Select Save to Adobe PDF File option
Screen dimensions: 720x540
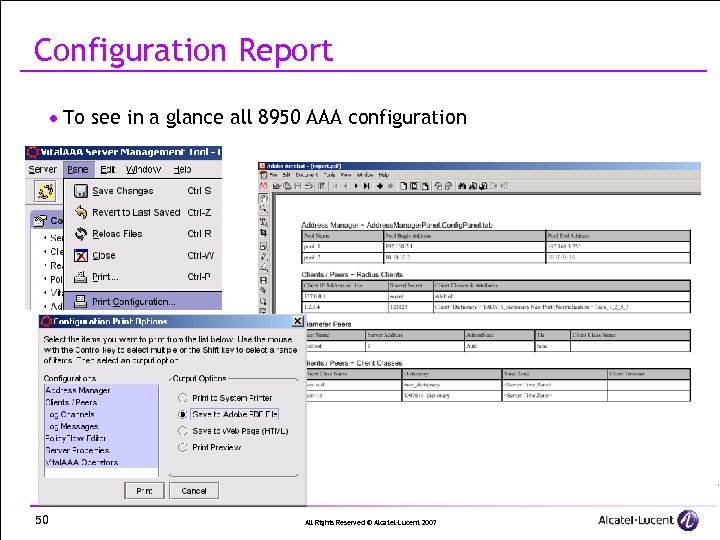tap(183, 414)
